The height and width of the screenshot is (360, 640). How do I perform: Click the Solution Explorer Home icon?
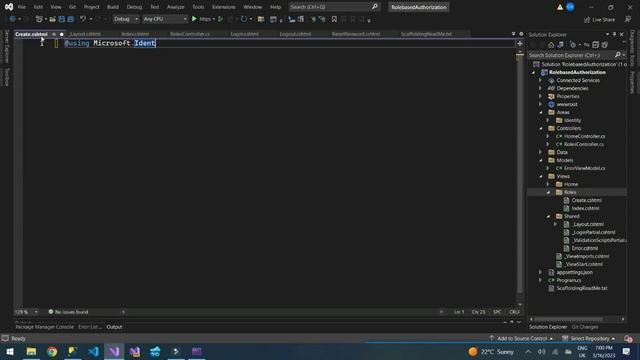point(551,45)
